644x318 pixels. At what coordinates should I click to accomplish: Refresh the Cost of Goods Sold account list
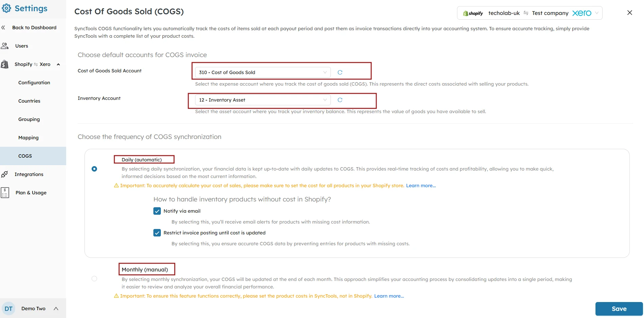[340, 72]
